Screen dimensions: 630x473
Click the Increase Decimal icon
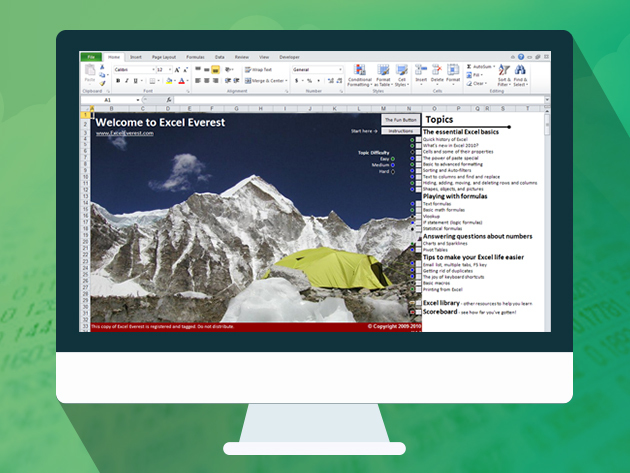[331, 81]
